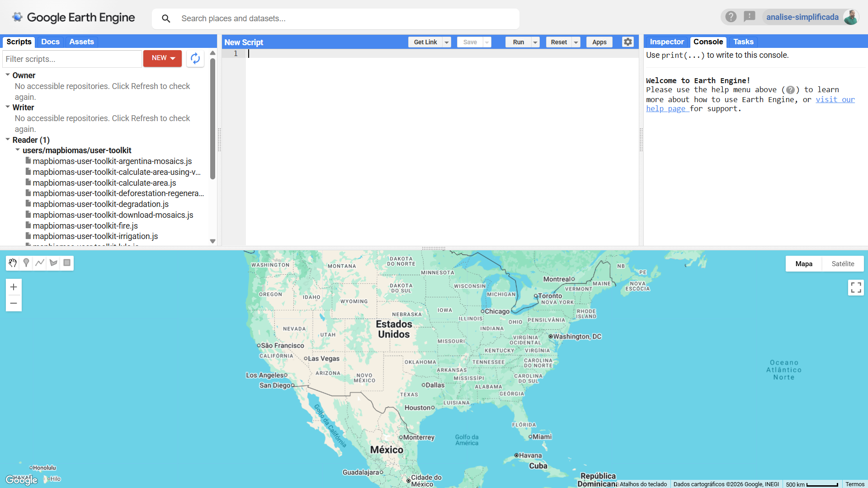Open the feedback icon next to help

pos(750,17)
